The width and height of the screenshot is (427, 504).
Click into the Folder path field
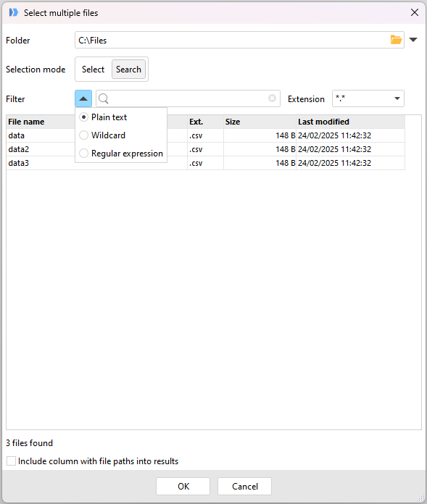(232, 40)
